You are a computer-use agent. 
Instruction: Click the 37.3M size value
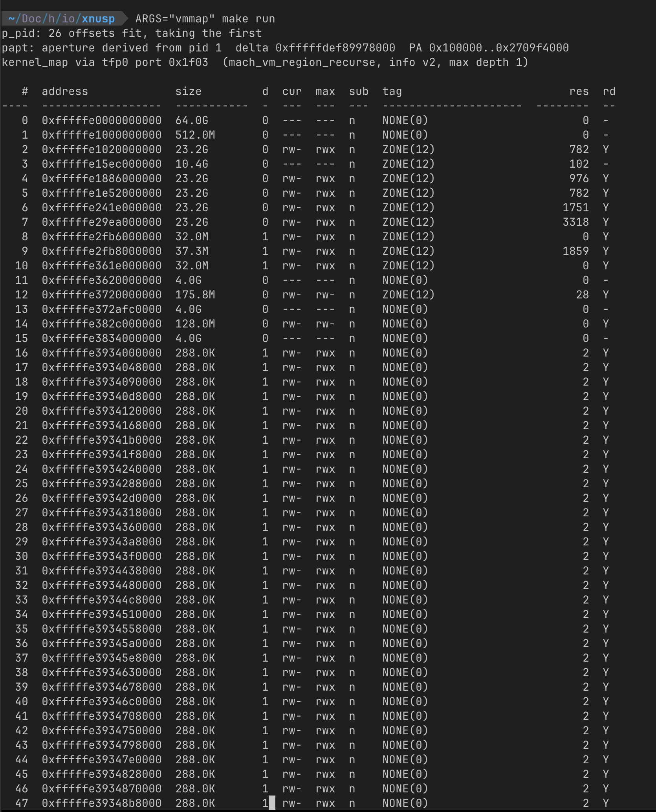(x=192, y=251)
